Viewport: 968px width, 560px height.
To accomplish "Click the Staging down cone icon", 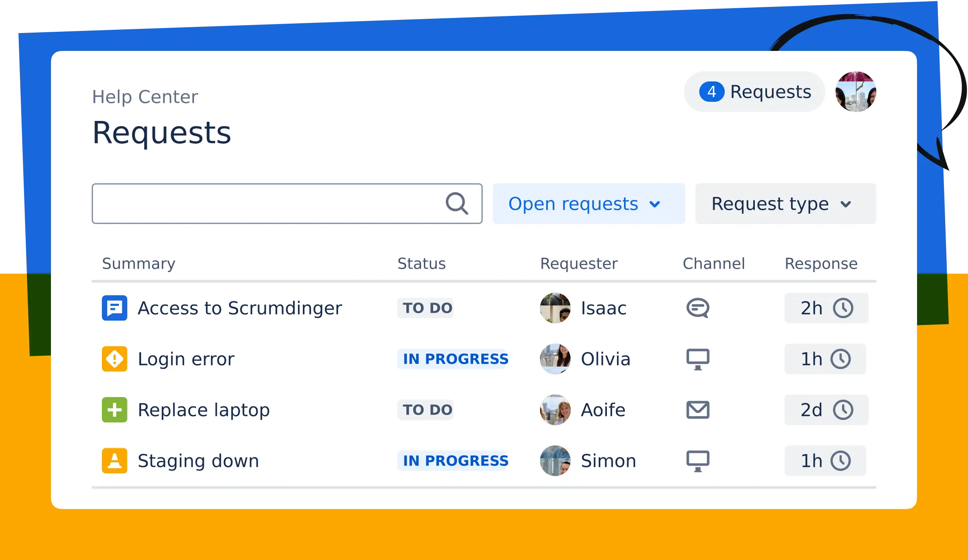I will 115,461.
